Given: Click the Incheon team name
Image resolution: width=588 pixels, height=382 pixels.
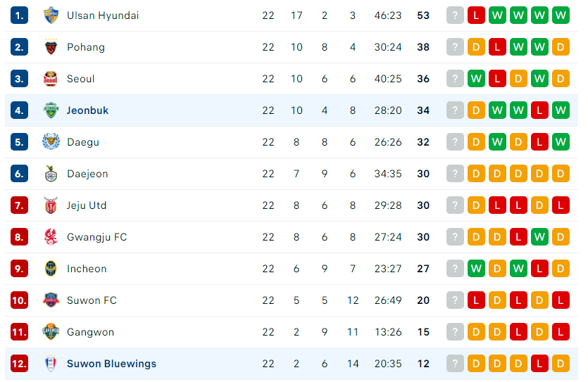Looking at the screenshot, I should 87,269.
